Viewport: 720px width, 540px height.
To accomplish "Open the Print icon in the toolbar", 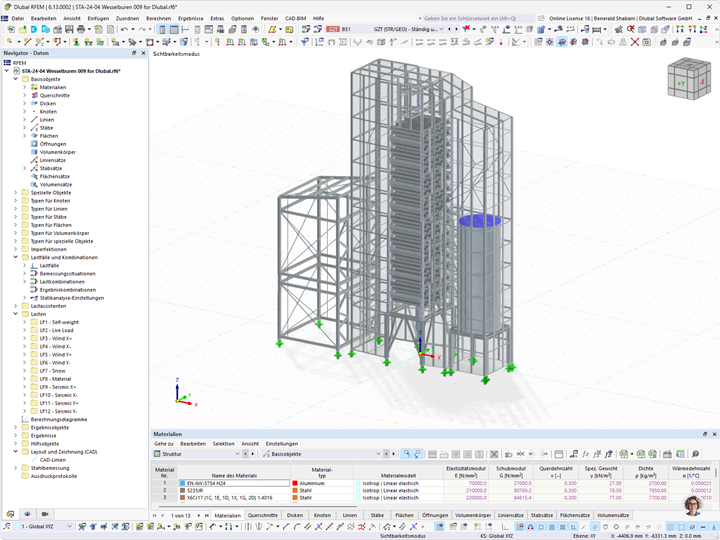I will point(81,29).
